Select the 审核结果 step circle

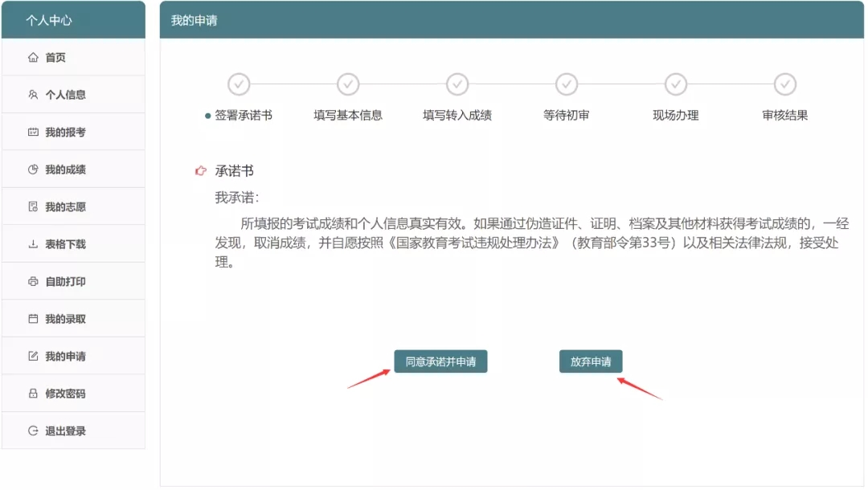pos(784,84)
